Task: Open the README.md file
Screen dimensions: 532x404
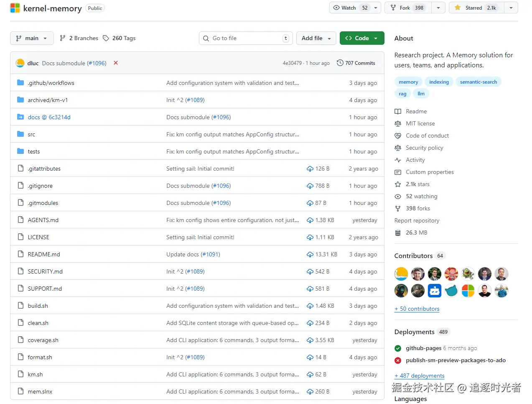Action: (x=44, y=254)
